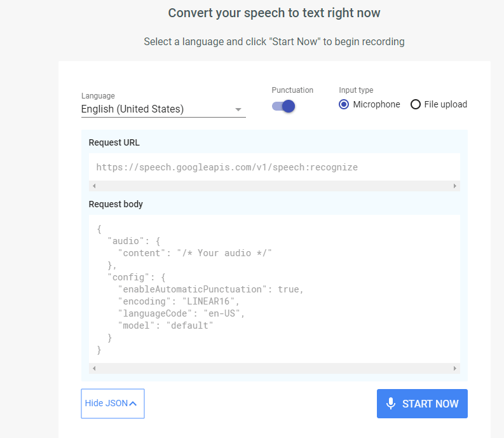Click the Microphone input type label
The height and width of the screenshot is (438, 504).
pos(376,104)
